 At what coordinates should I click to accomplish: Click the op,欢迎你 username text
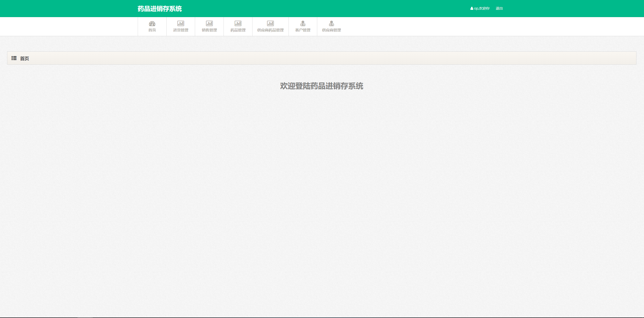coord(482,9)
